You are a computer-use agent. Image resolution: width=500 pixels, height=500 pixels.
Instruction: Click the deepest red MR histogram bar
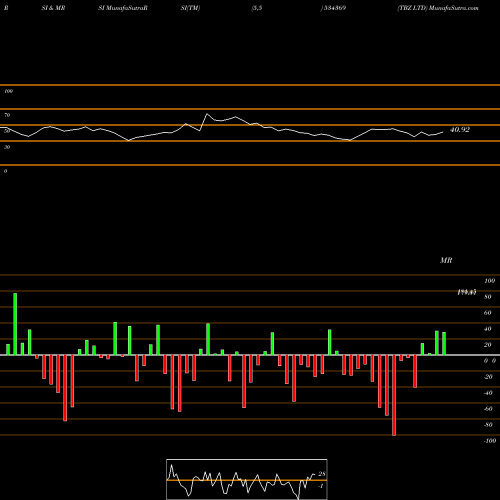394,395
